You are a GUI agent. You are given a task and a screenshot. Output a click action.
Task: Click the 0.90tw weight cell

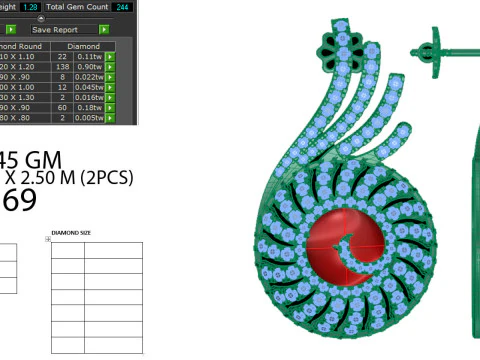point(89,67)
